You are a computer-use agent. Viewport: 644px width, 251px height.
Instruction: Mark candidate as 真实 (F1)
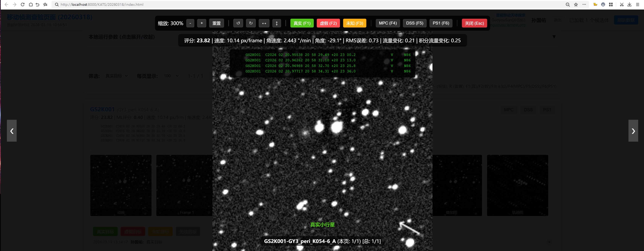click(302, 23)
